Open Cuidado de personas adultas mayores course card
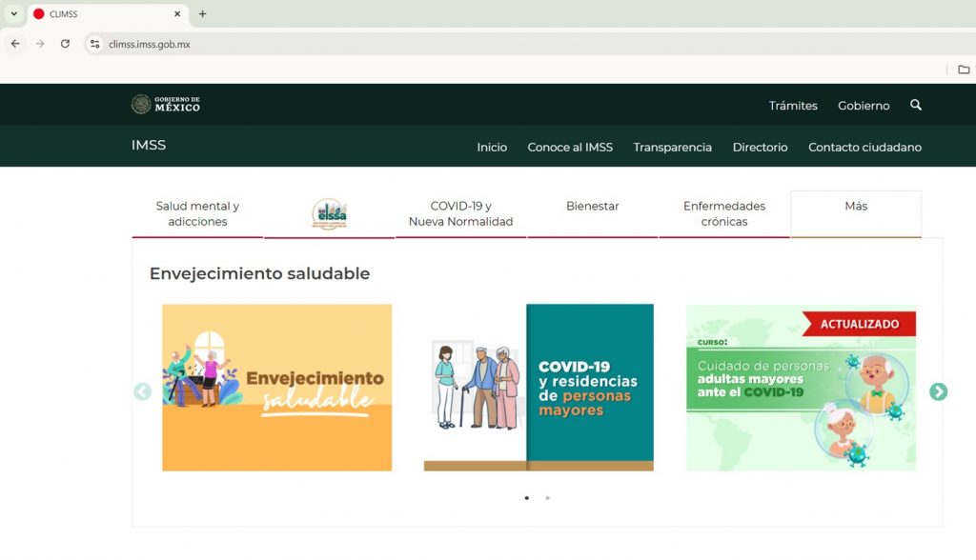 point(801,387)
